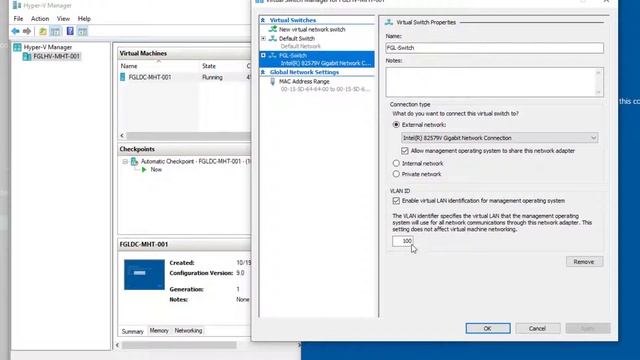This screenshot has height=360, width=640.
Task: Expand the Default Switch tree node
Action: [263, 38]
